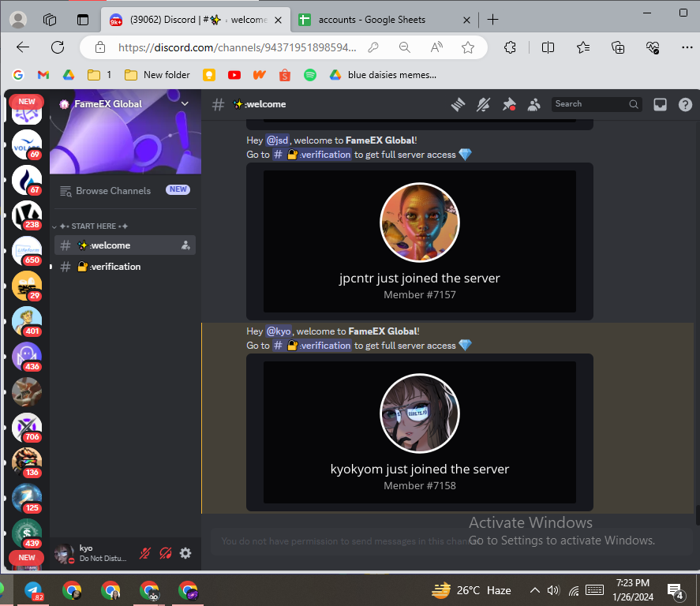Open volume control in system tray
Screen dimensions: 700x606
coord(553,591)
